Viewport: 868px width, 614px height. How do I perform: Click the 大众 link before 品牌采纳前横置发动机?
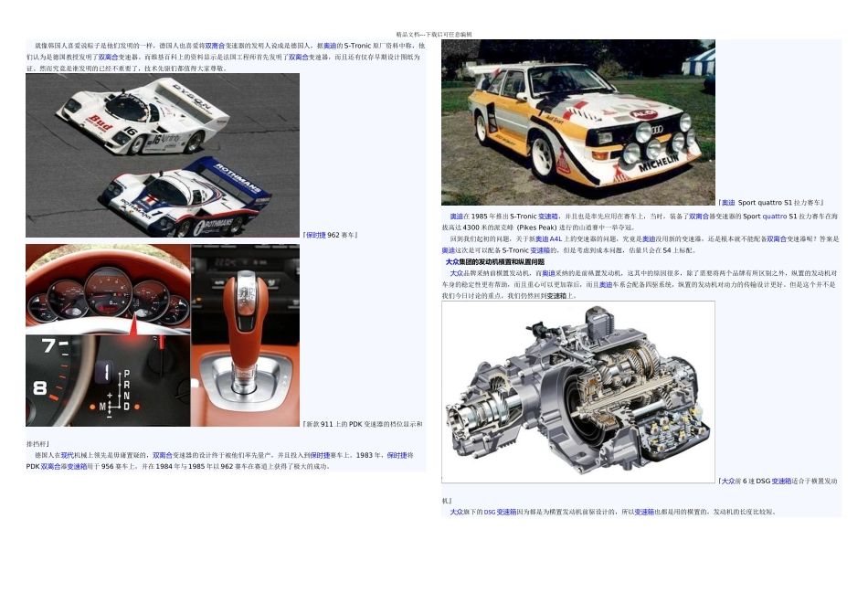tap(456, 273)
